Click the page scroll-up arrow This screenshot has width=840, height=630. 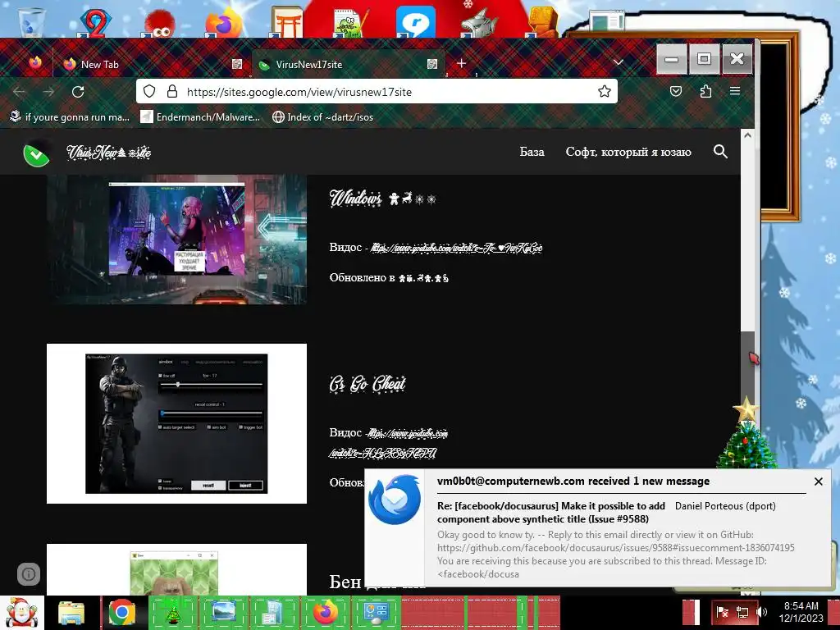[747, 135]
